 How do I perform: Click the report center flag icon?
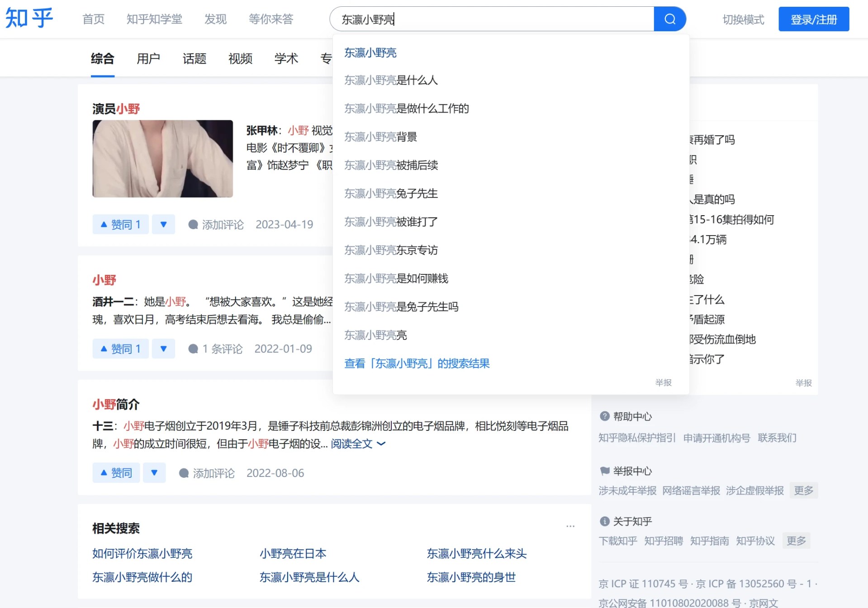pos(605,471)
